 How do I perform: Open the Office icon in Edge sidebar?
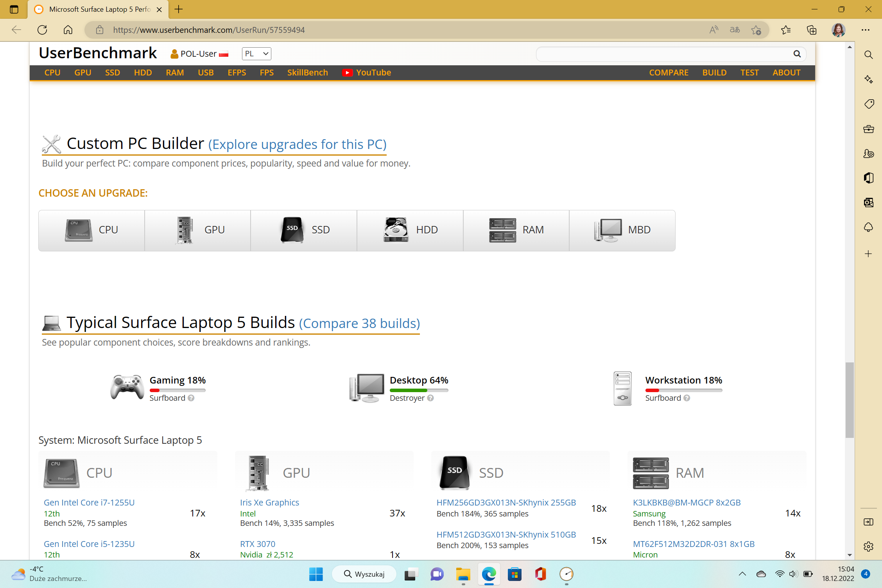click(x=868, y=178)
